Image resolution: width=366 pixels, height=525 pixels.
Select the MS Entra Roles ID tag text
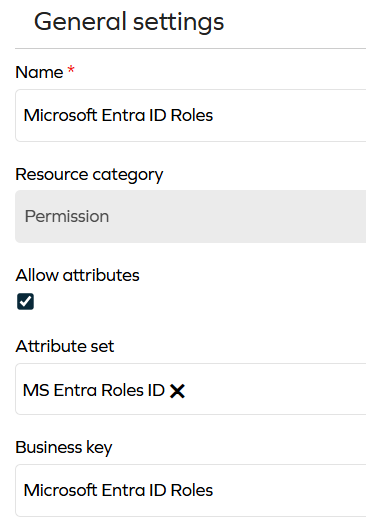pyautogui.click(x=94, y=390)
